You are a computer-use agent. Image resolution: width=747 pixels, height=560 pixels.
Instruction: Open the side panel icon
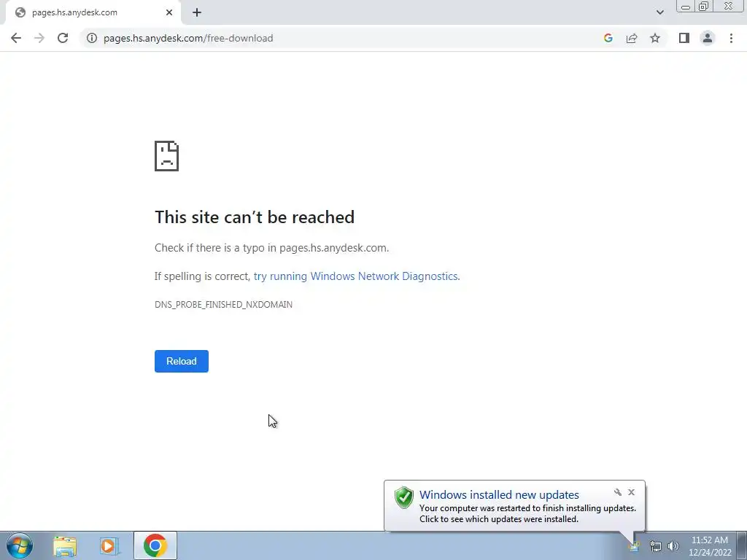coord(684,38)
